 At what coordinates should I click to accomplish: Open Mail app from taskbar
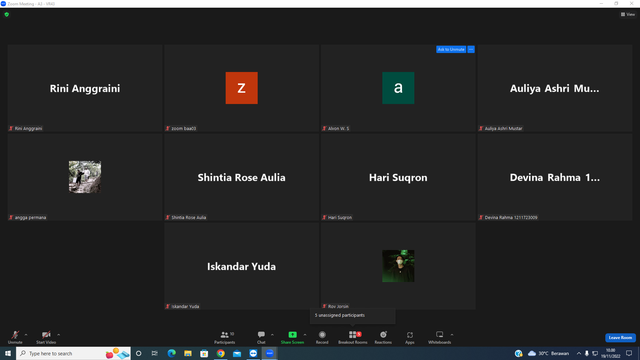pos(237,353)
